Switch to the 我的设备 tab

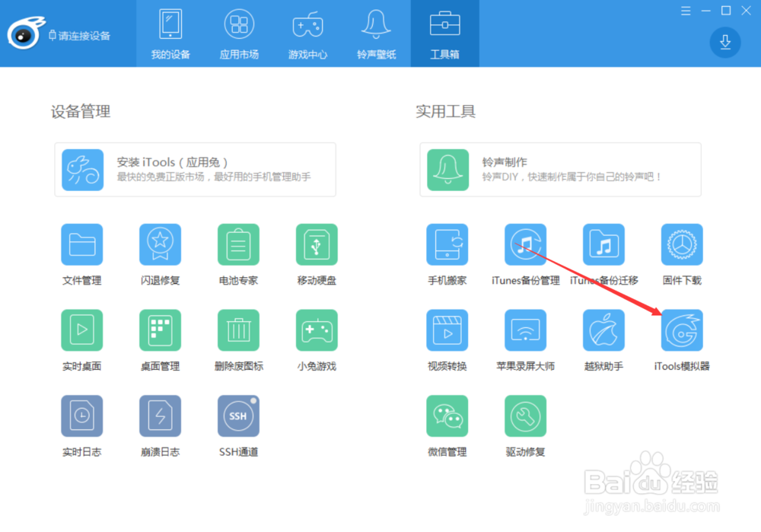(x=170, y=33)
